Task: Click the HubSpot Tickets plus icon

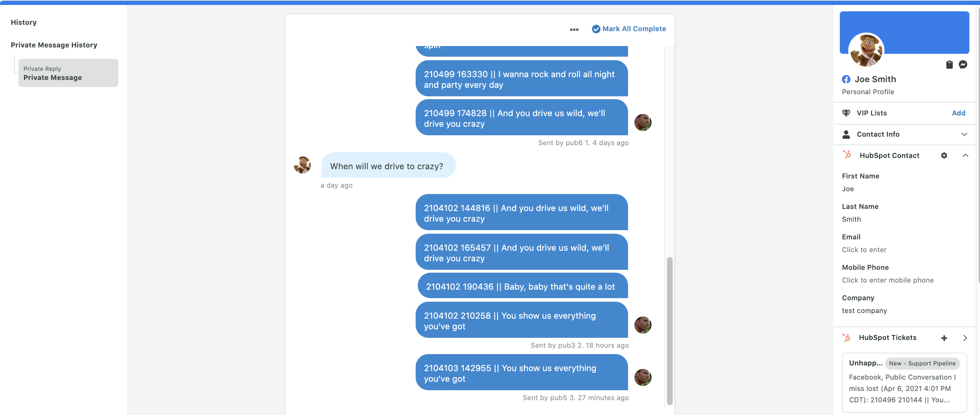Action: tap(944, 337)
